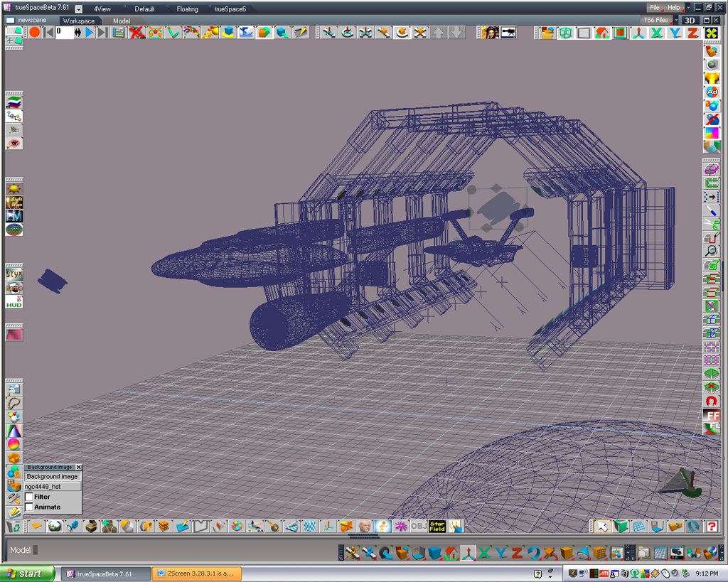Switch to the Model tab

[121, 21]
